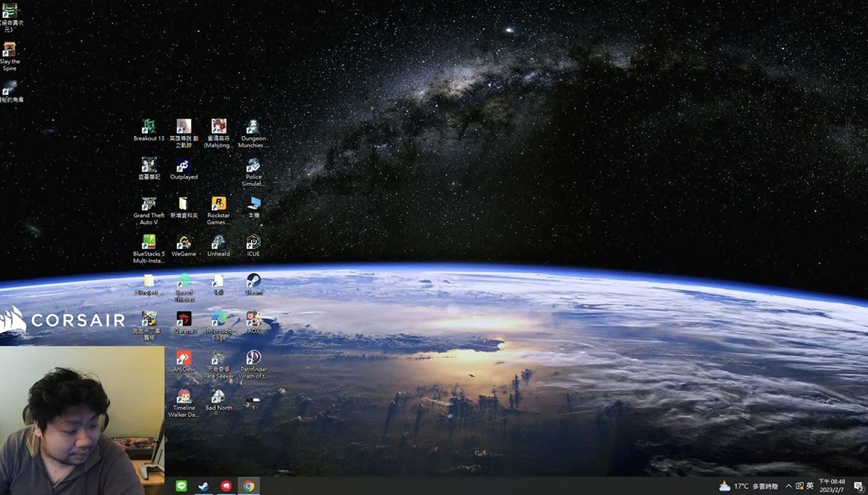
Task: Open Police Simulator shortcut
Action: (253, 172)
